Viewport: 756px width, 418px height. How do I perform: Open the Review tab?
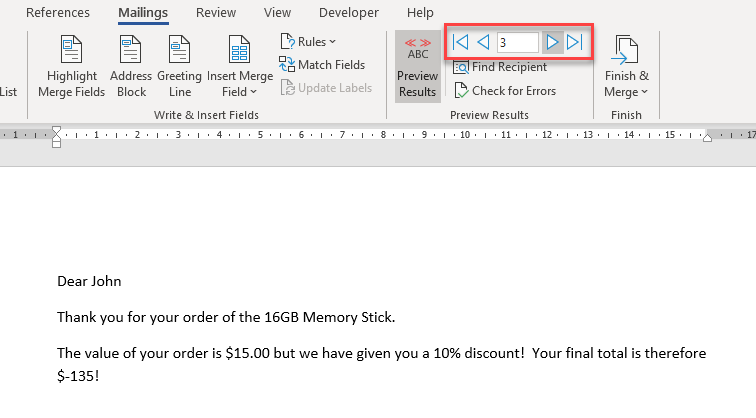click(216, 13)
